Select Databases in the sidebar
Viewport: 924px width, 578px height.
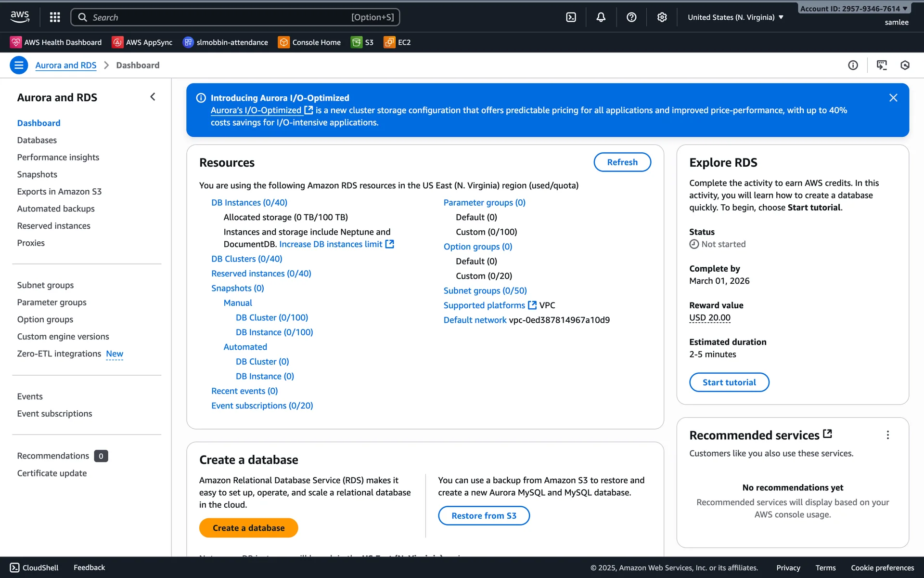coord(37,140)
